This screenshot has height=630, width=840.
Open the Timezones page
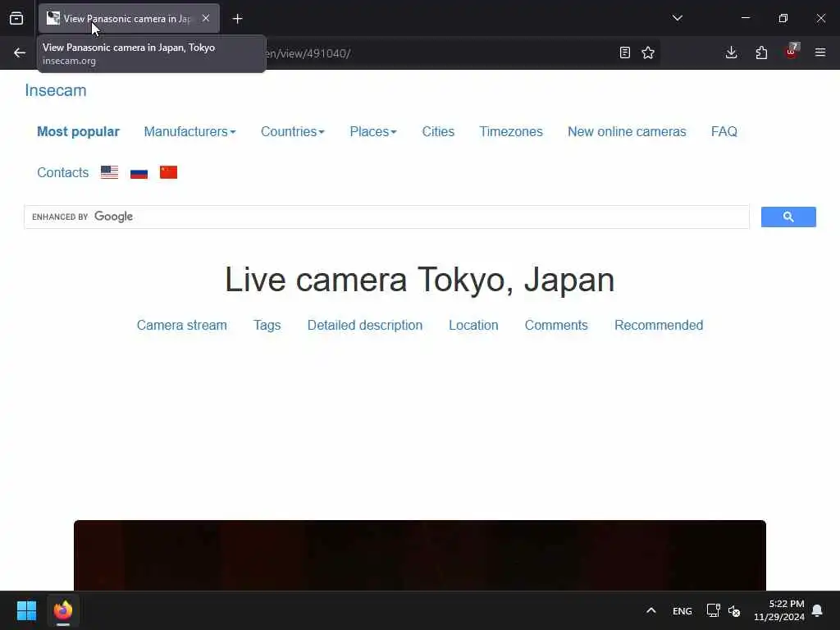tap(511, 132)
